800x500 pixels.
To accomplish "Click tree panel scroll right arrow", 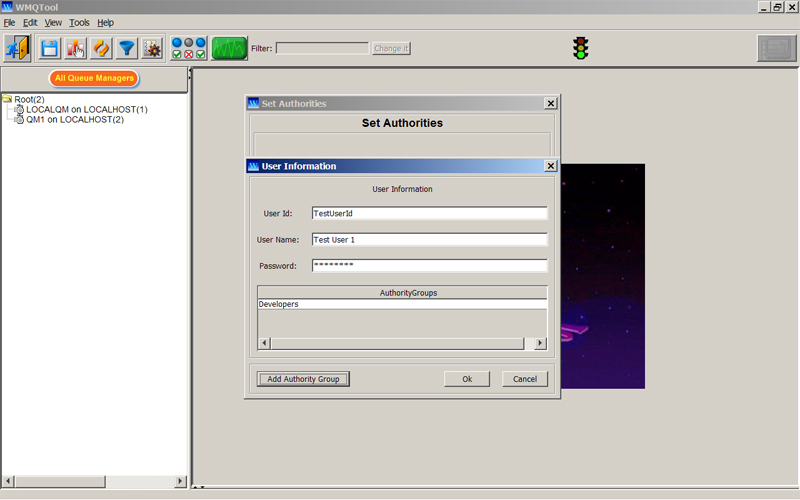I will (180, 481).
